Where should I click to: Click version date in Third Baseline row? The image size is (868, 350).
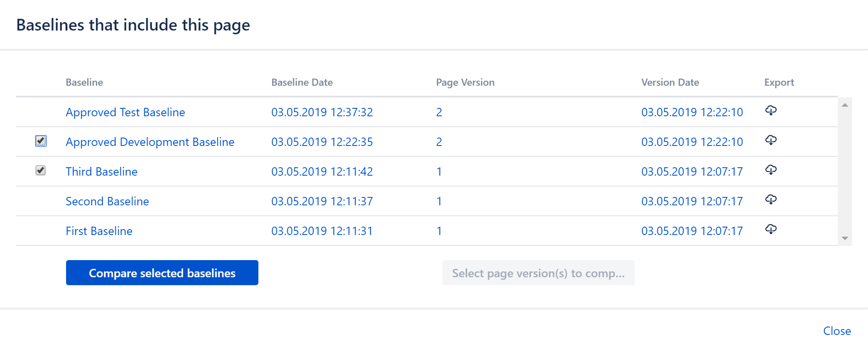pos(692,172)
